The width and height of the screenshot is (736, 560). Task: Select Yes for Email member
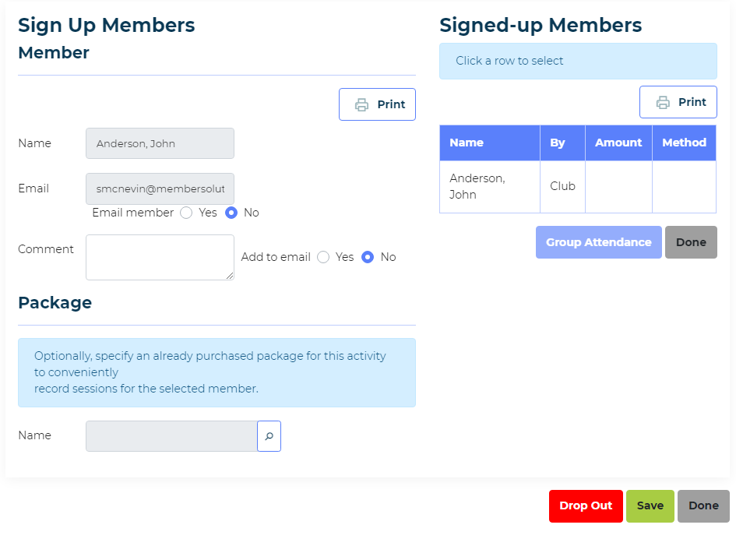(x=186, y=213)
